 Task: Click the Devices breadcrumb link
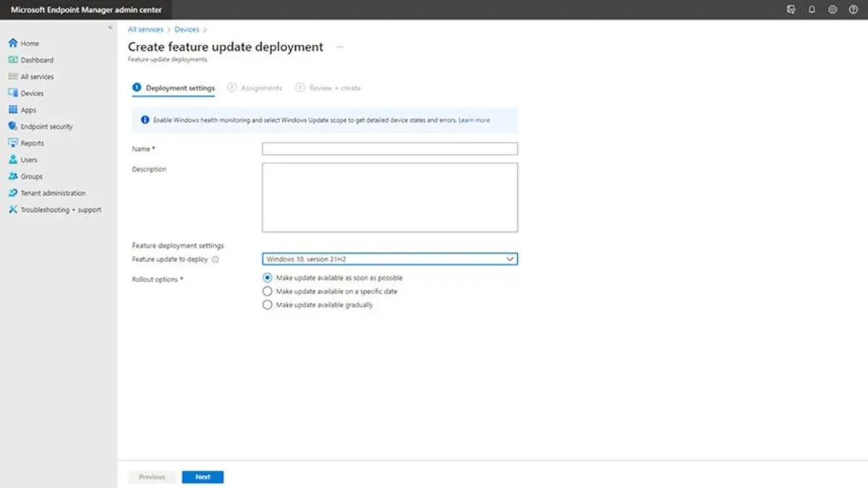(187, 30)
